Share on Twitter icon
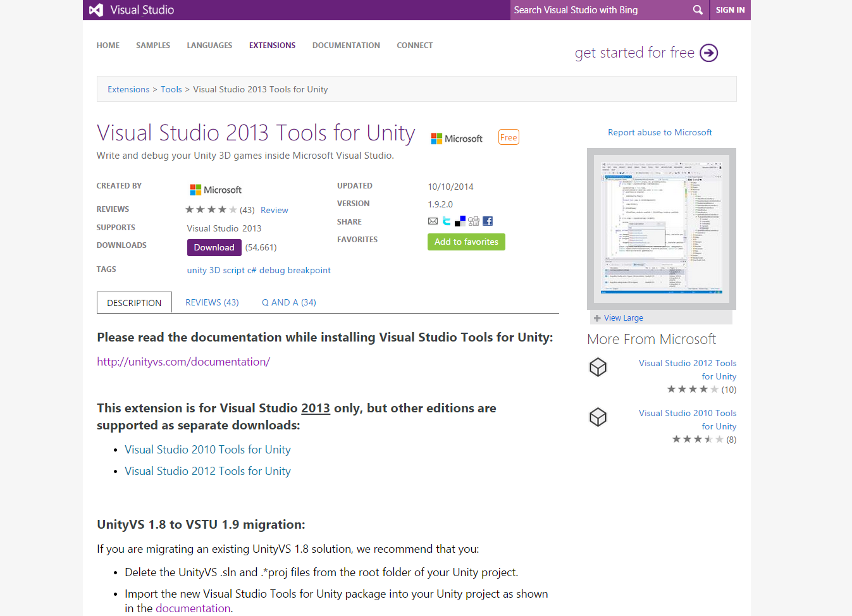Viewport: 852px width, 616px height. tap(447, 221)
